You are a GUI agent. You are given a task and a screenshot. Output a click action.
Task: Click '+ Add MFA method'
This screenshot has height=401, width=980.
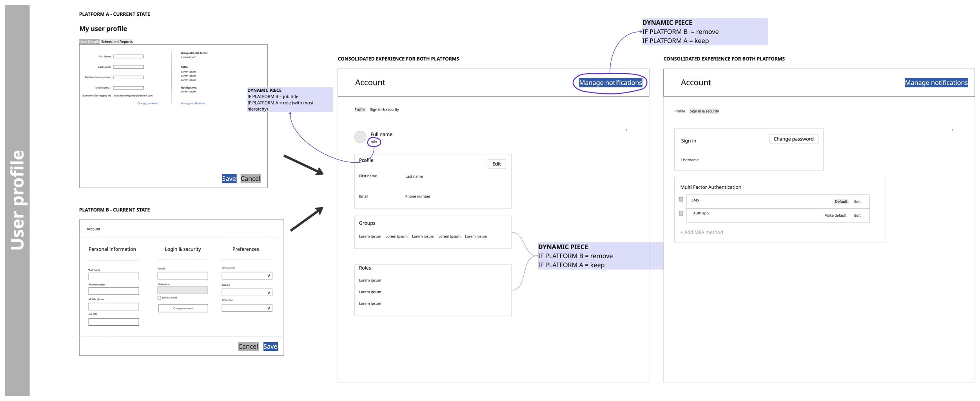pos(702,232)
